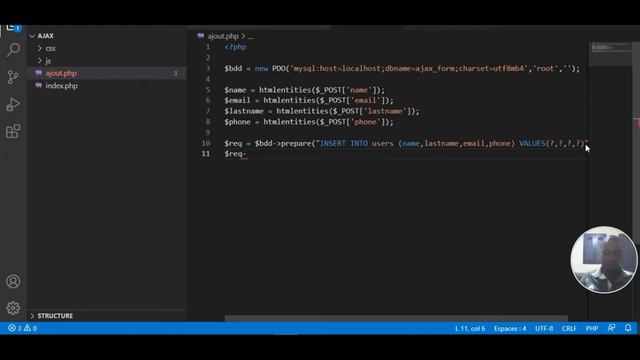Open ajout.php in the explorer
Screen dimensions: 640x360
[x=61, y=73]
